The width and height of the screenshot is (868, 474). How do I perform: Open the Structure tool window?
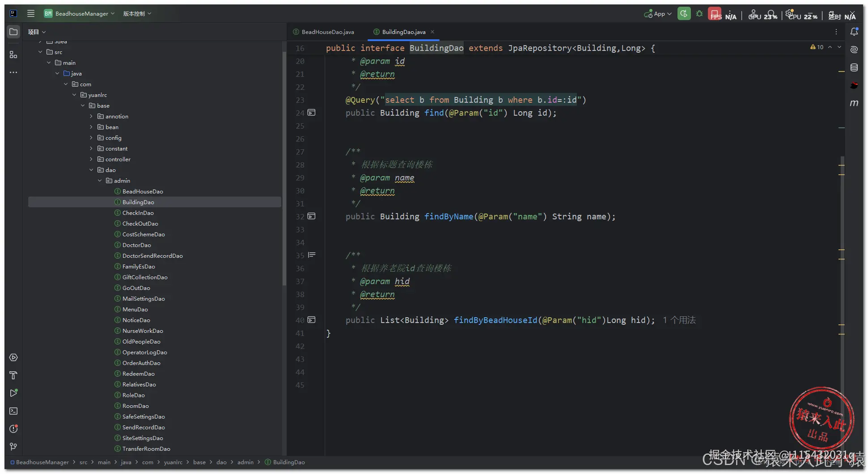point(13,55)
